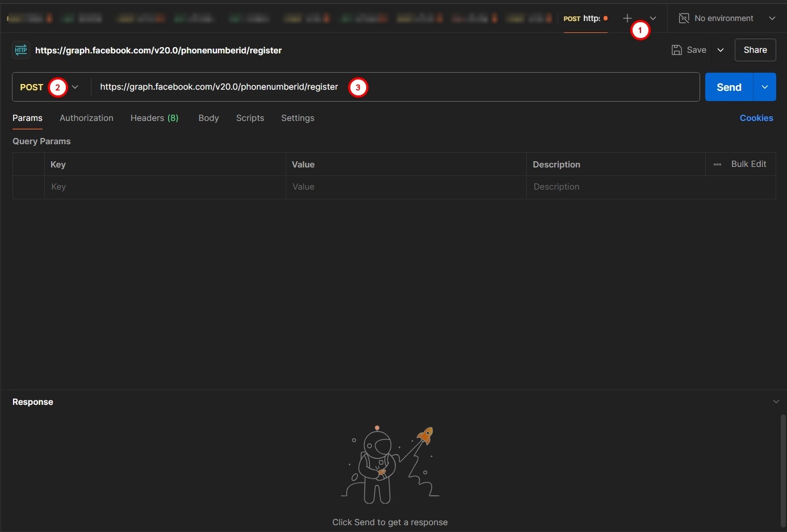Screen dimensions: 787x532
Task: Select the Body tab
Action: pos(208,118)
